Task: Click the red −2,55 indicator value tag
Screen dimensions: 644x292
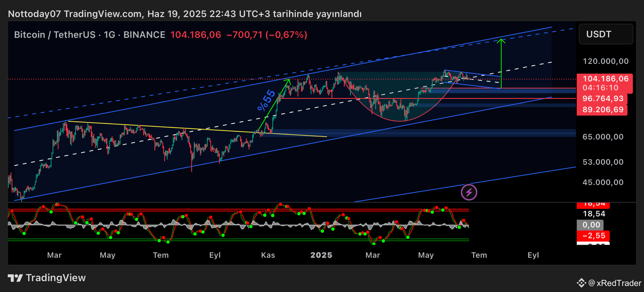Action: click(x=593, y=236)
